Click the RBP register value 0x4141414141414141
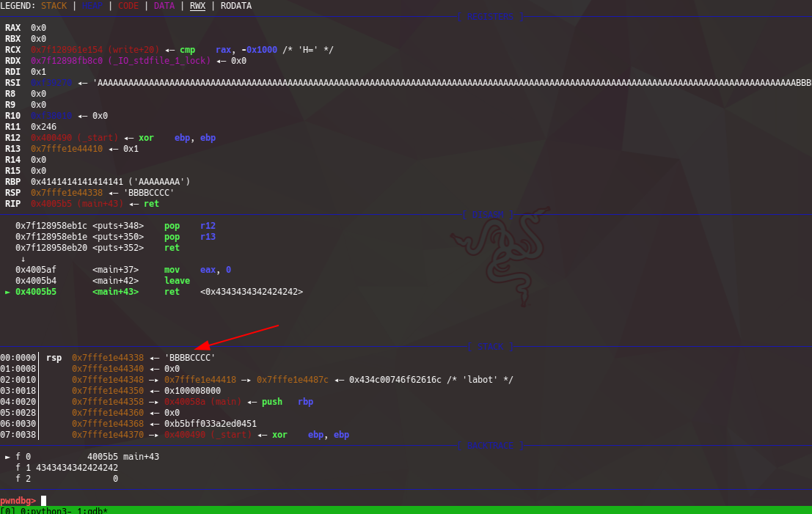This screenshot has width=812, height=514. [x=81, y=182]
